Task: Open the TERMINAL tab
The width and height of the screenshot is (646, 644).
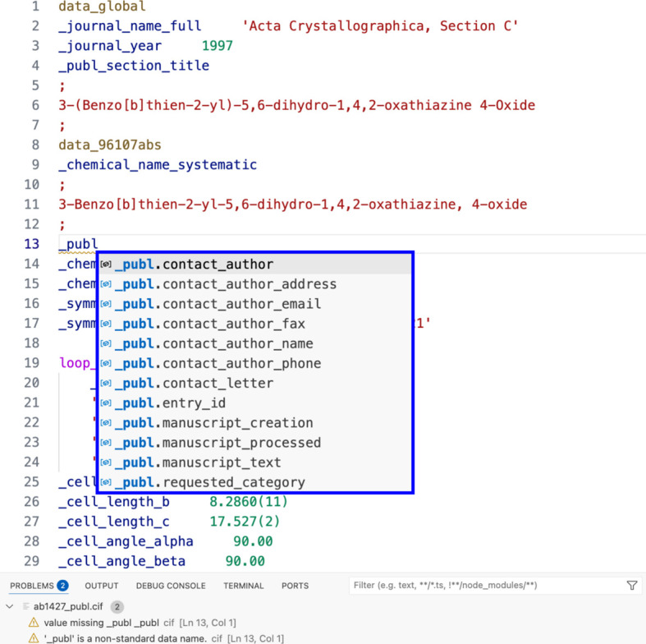Action: [244, 586]
